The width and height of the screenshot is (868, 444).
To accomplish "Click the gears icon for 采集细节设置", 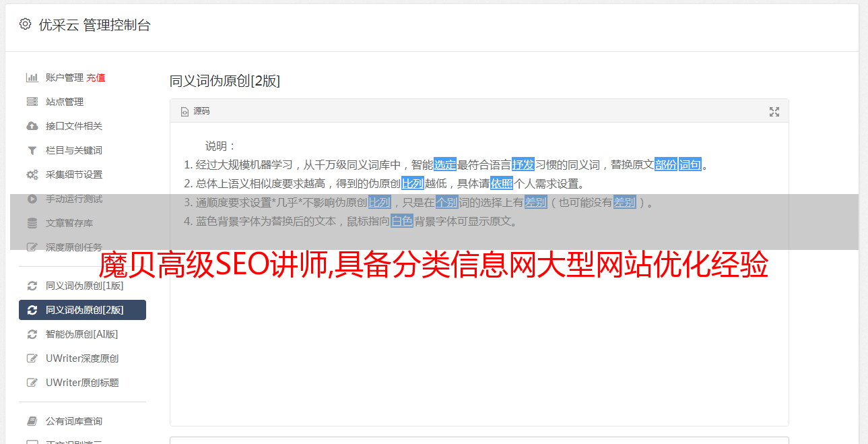I will pyautogui.click(x=32, y=175).
